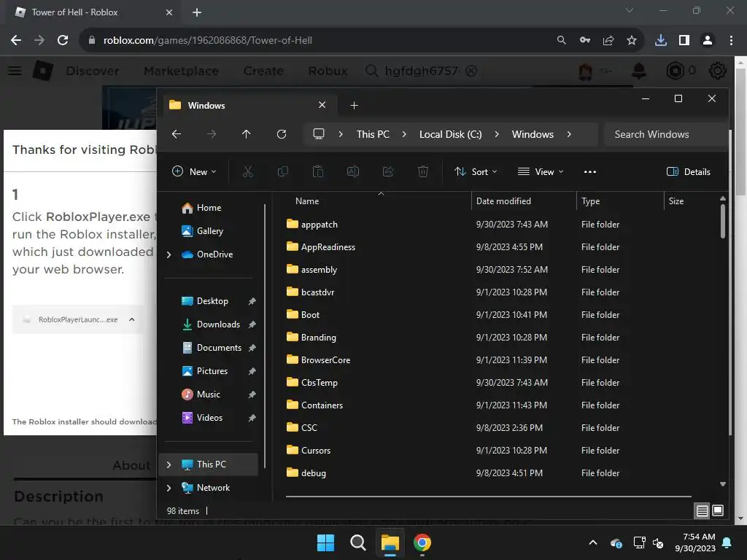Open Videos quick access folder

(x=203, y=418)
